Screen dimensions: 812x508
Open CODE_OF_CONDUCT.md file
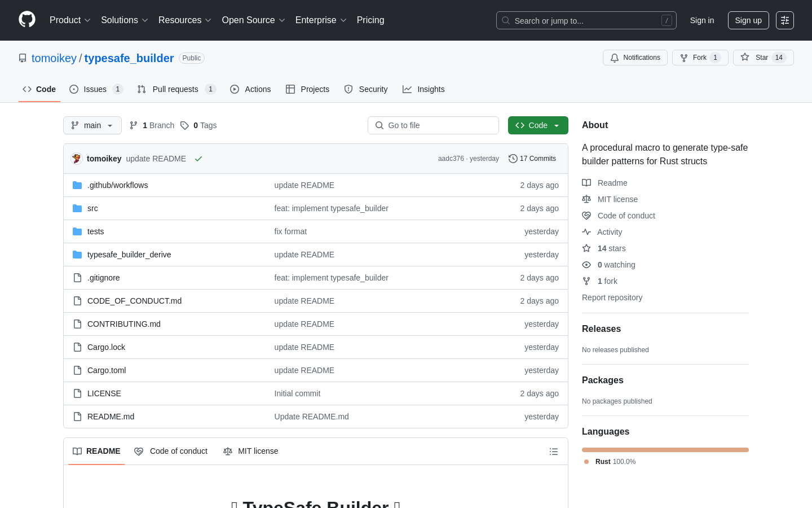click(134, 301)
